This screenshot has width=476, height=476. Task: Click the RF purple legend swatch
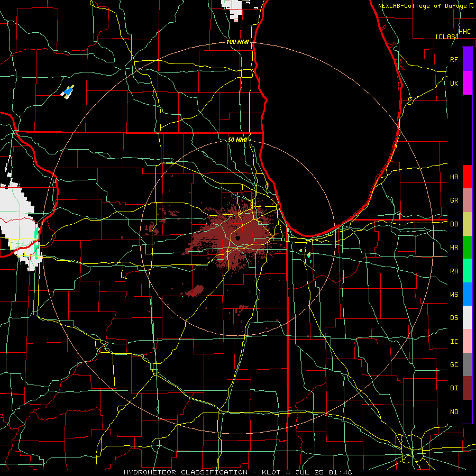pos(467,59)
